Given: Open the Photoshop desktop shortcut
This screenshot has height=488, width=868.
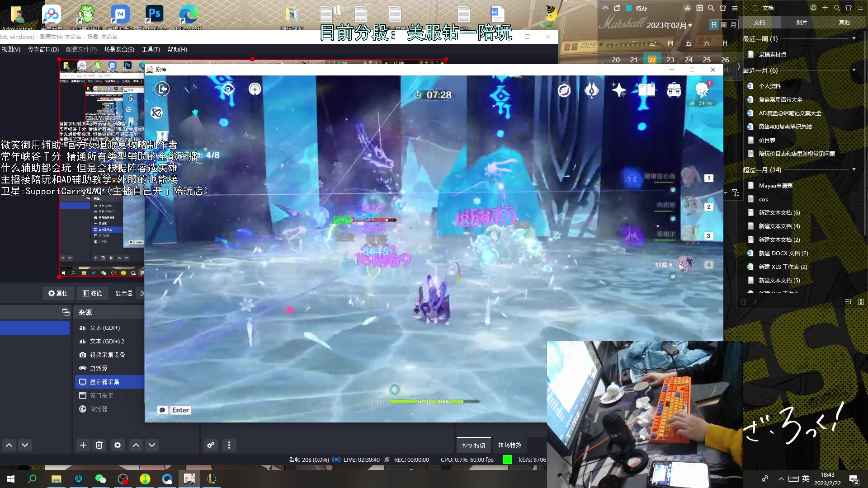Looking at the screenshot, I should coord(154,17).
